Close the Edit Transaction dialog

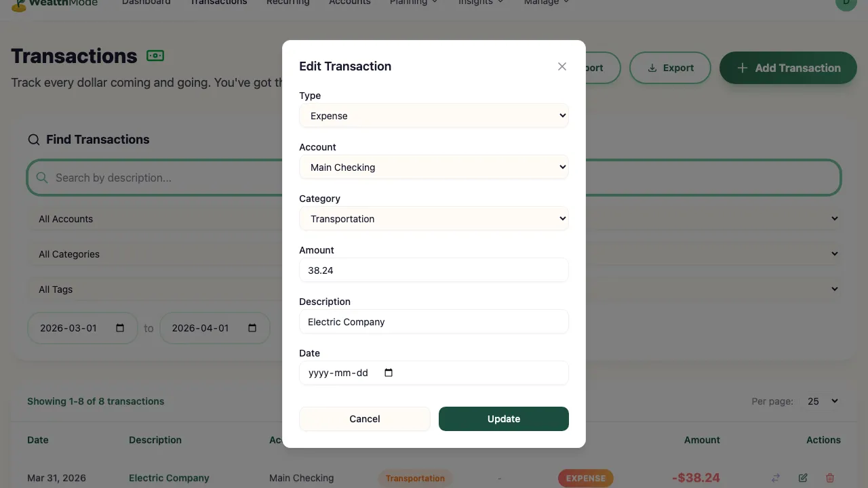click(561, 66)
